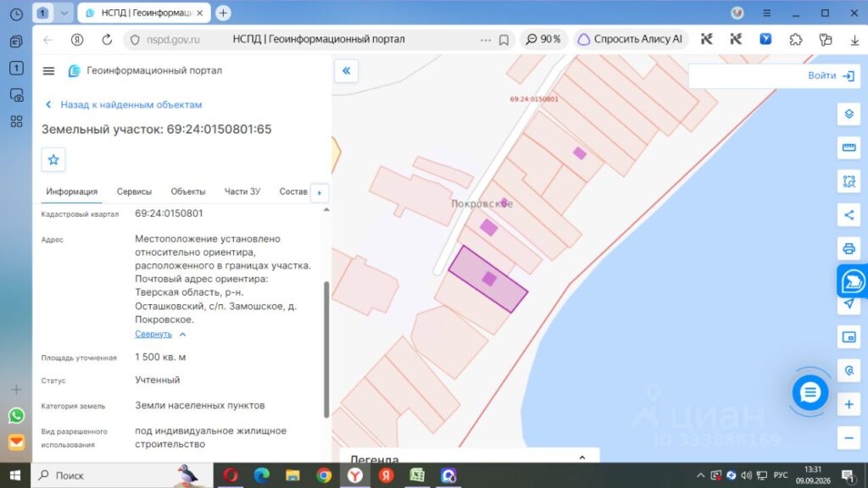Zoom in on the map with plus button

tap(849, 404)
